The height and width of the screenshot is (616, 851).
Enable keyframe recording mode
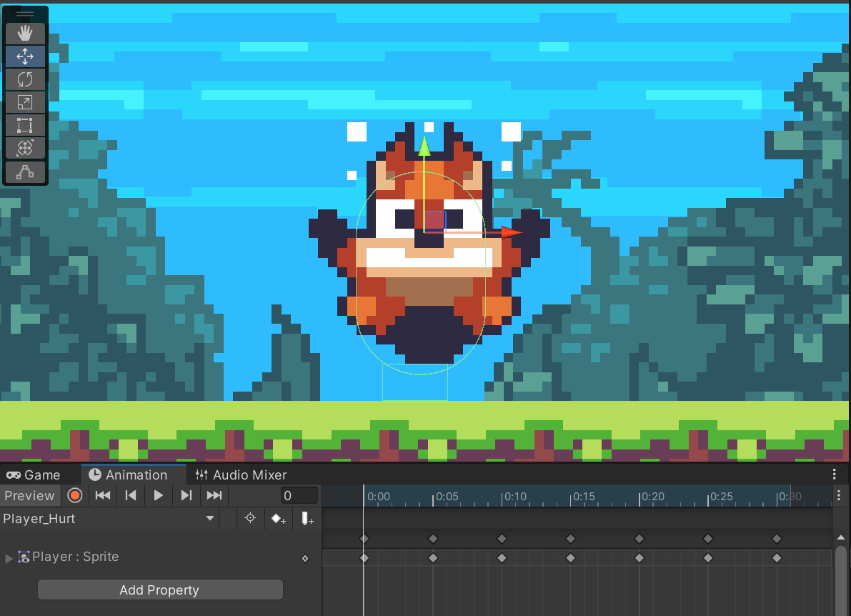75,495
